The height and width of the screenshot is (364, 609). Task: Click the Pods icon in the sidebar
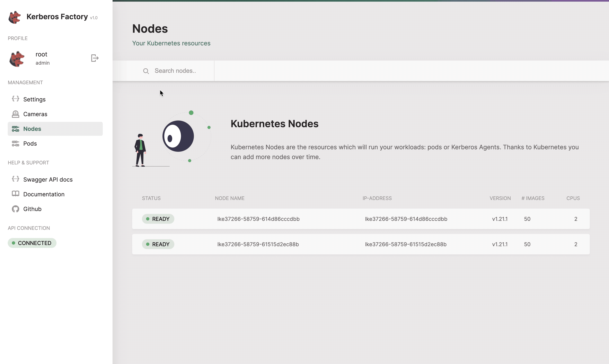click(16, 144)
